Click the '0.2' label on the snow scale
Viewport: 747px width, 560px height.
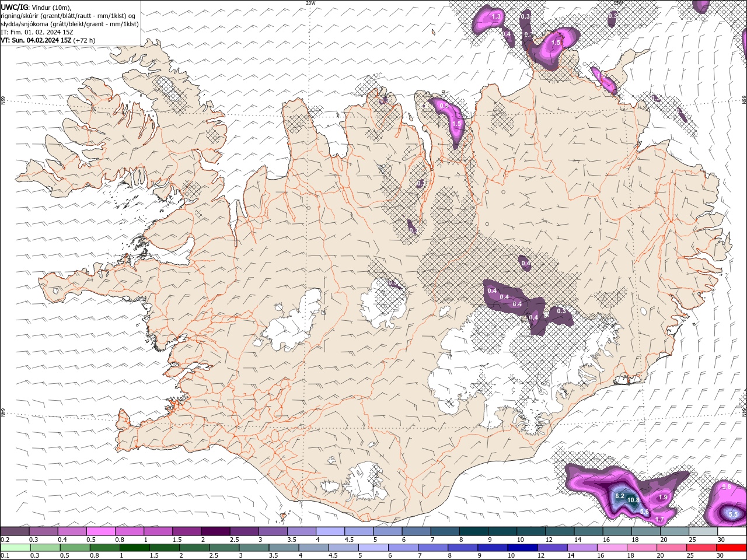(x=5, y=540)
